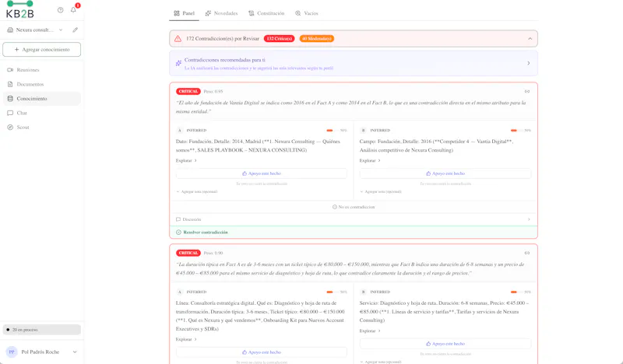Screen dimensions: 623x364
Task: Support the Consultoría estratégica 3-6 meses fact
Action: point(262,352)
